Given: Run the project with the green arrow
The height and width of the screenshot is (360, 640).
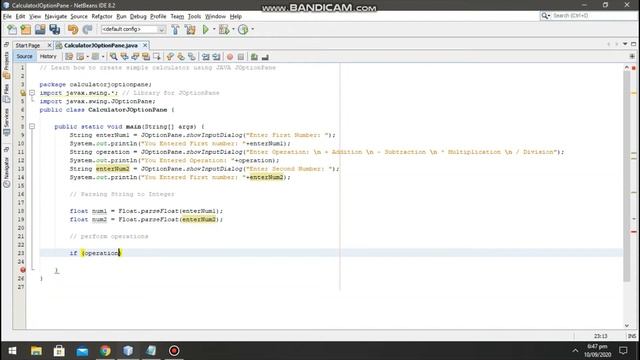Looking at the screenshot, I should coord(206,29).
